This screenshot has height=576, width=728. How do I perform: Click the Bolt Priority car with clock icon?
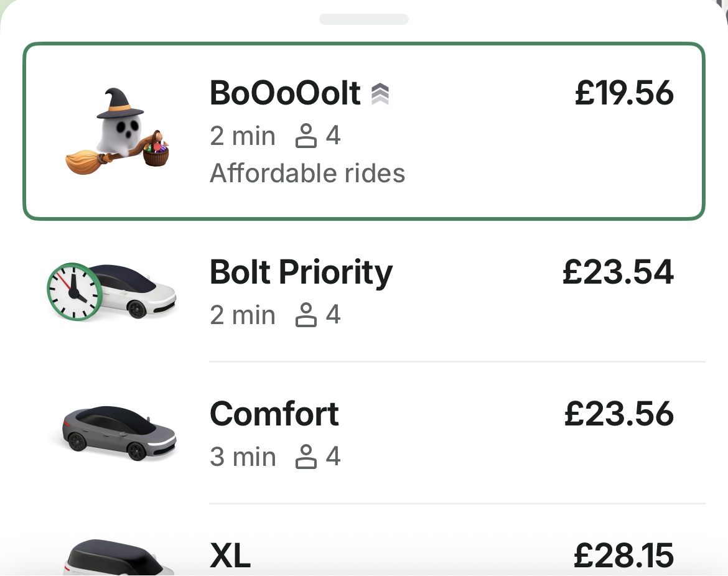point(112,291)
